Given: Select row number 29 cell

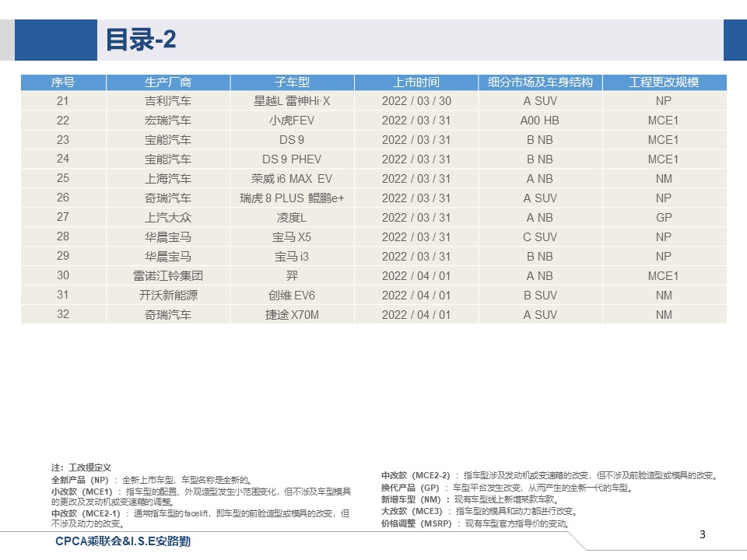Looking at the screenshot, I should [x=63, y=257].
